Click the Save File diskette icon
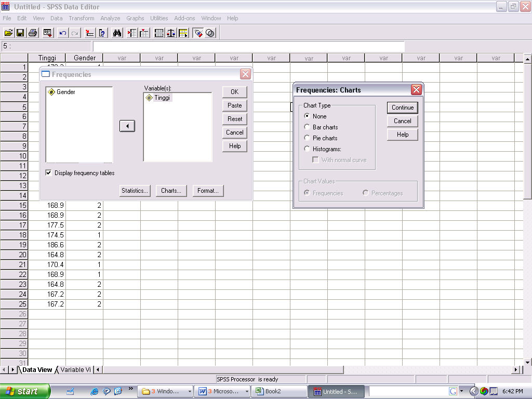This screenshot has height=399, width=532. [20, 33]
